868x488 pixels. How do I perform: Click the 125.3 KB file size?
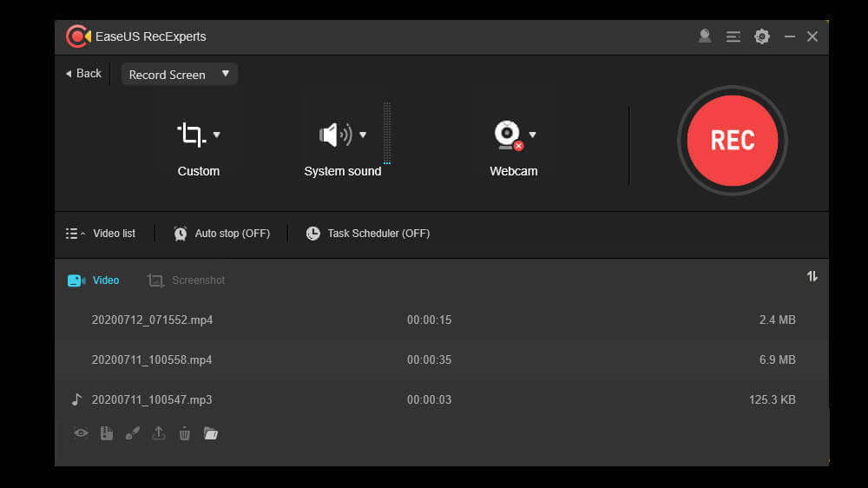pos(773,400)
